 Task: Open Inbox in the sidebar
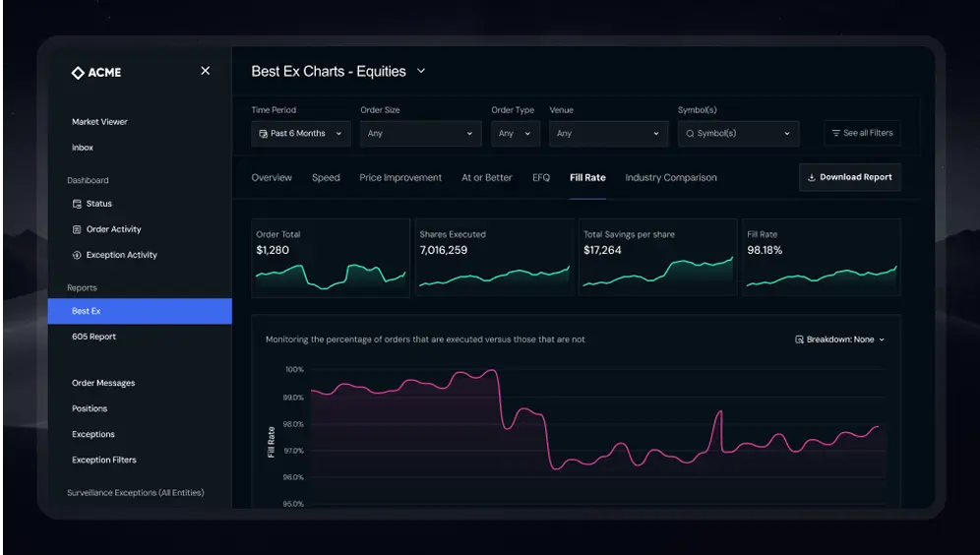tap(83, 148)
